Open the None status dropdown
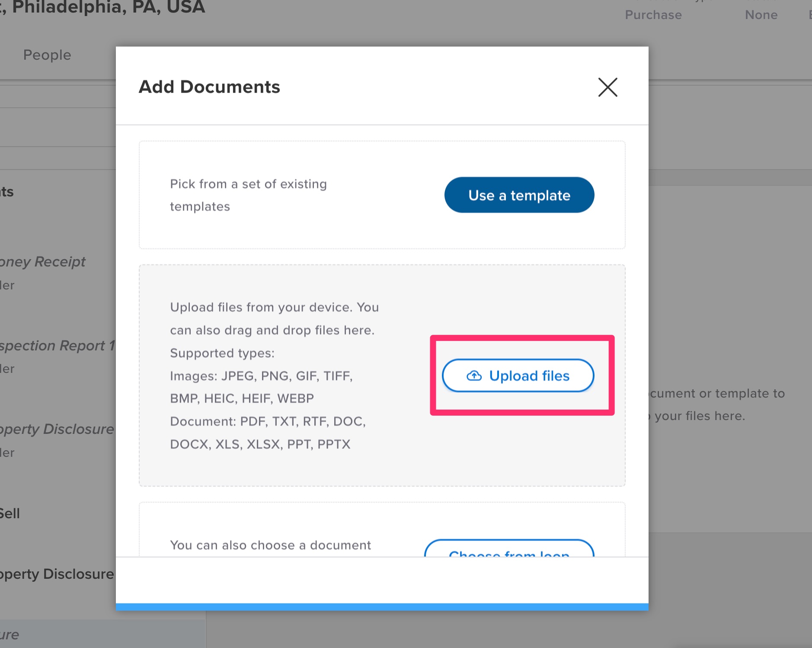Screen dimensions: 812x648 tap(761, 15)
